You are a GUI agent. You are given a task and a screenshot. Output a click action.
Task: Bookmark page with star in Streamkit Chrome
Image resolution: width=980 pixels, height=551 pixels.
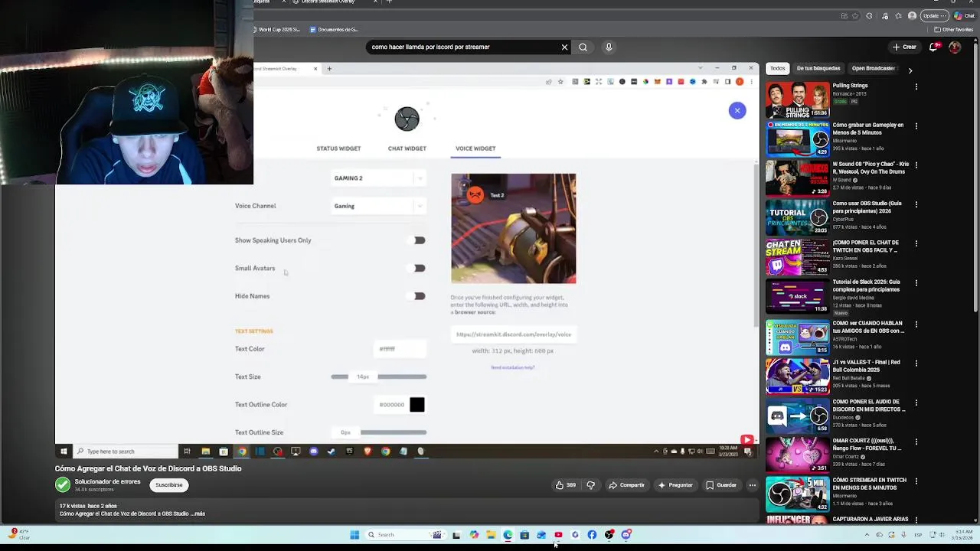[560, 82]
